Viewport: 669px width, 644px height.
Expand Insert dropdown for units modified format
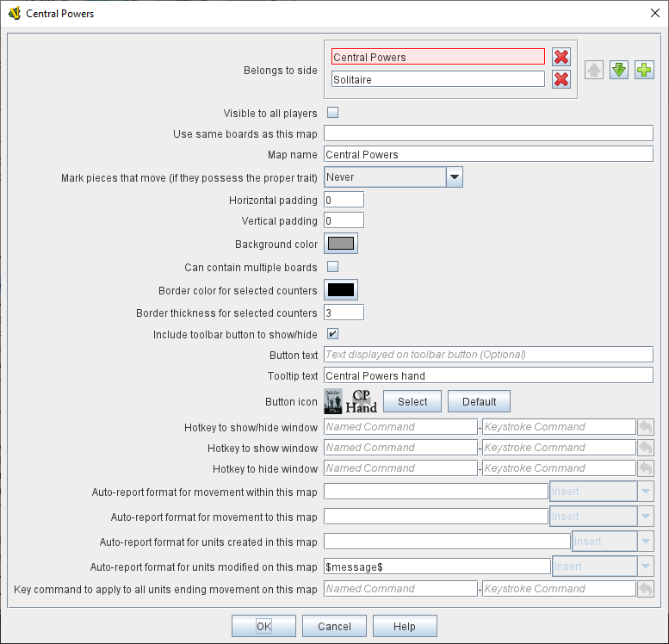coord(645,567)
